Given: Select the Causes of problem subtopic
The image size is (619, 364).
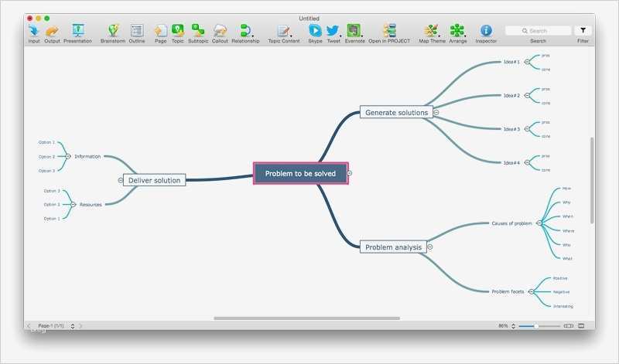Looking at the screenshot, I should (x=511, y=223).
